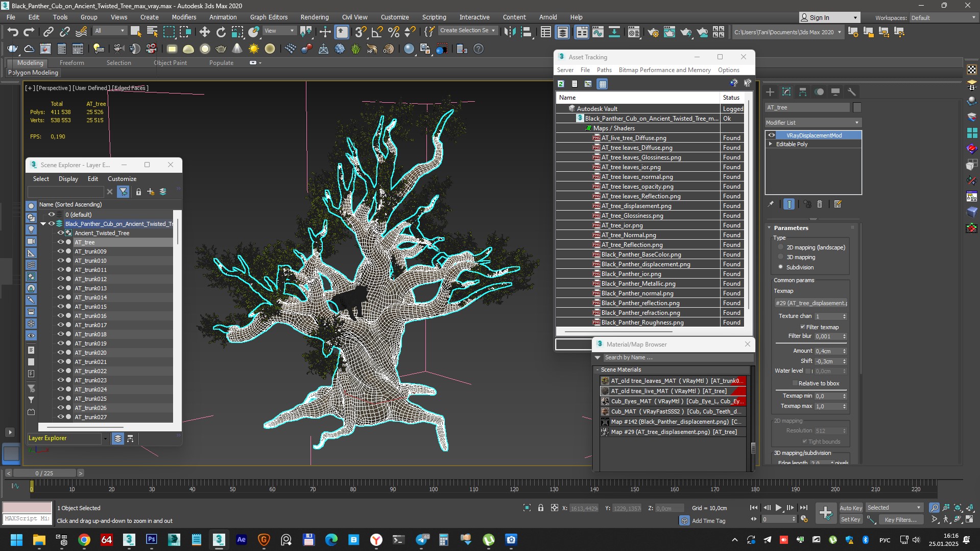Click the lock icon in Scene Explorer toolbar
Image resolution: width=980 pixels, height=551 pixels.
click(138, 192)
